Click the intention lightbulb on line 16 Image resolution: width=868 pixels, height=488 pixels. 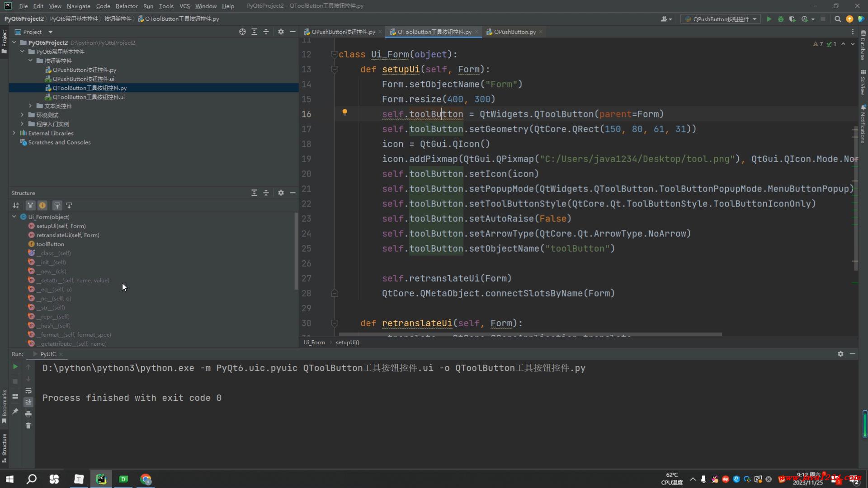pyautogui.click(x=344, y=112)
